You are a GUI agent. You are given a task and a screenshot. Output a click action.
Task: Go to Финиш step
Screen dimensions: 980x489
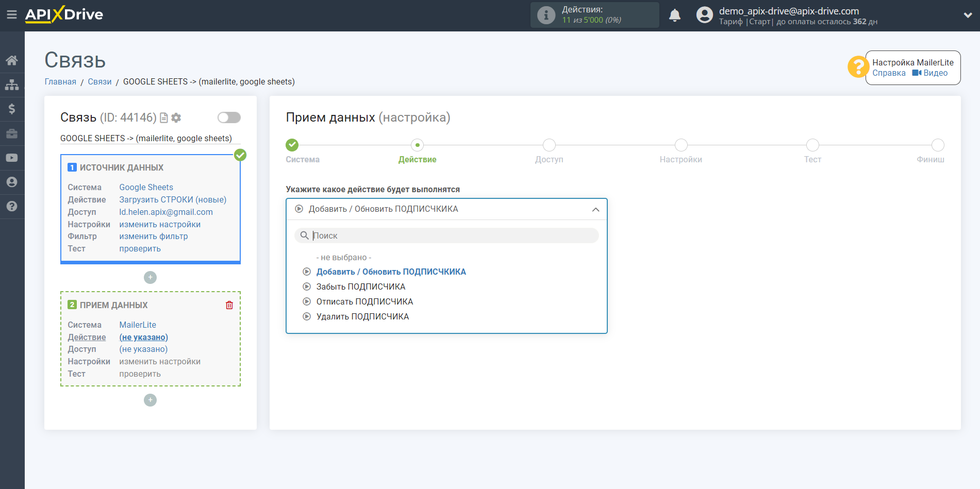[x=938, y=145]
